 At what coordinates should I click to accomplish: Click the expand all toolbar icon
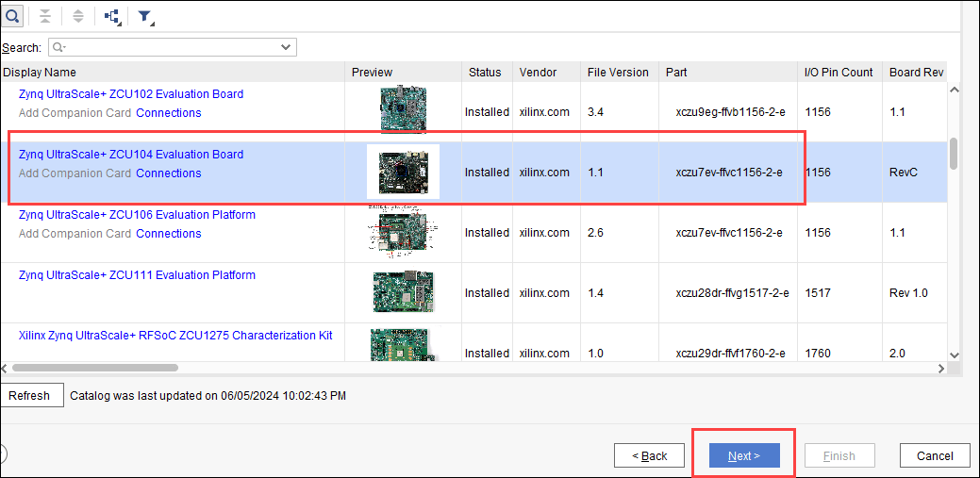[x=78, y=16]
